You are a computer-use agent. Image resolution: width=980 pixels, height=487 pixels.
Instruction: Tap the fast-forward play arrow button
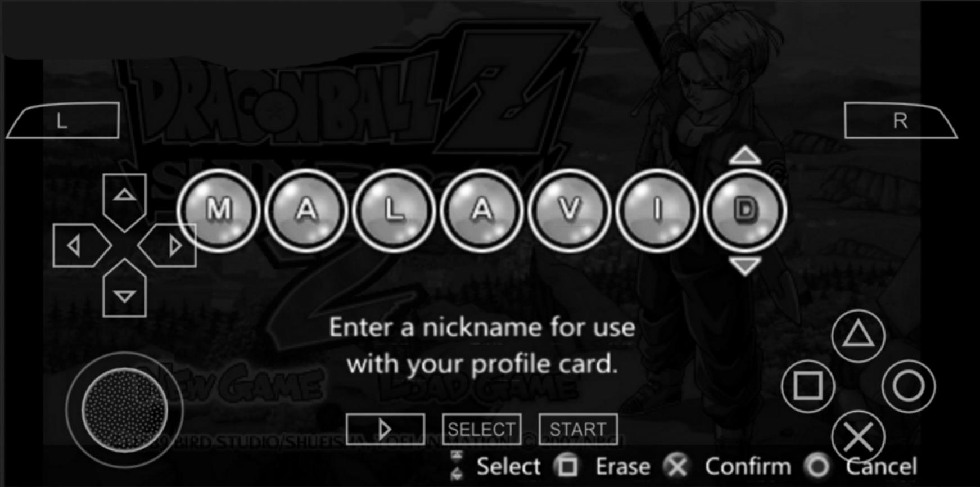[385, 429]
